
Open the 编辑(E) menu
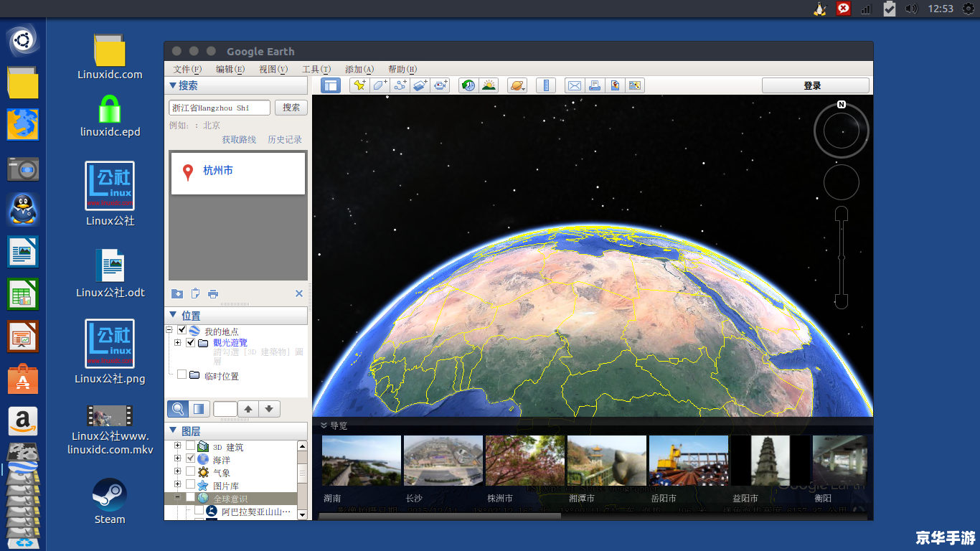230,69
